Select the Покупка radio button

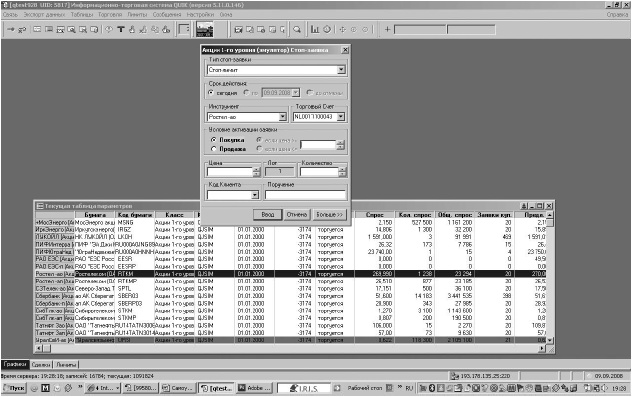tap(214, 140)
